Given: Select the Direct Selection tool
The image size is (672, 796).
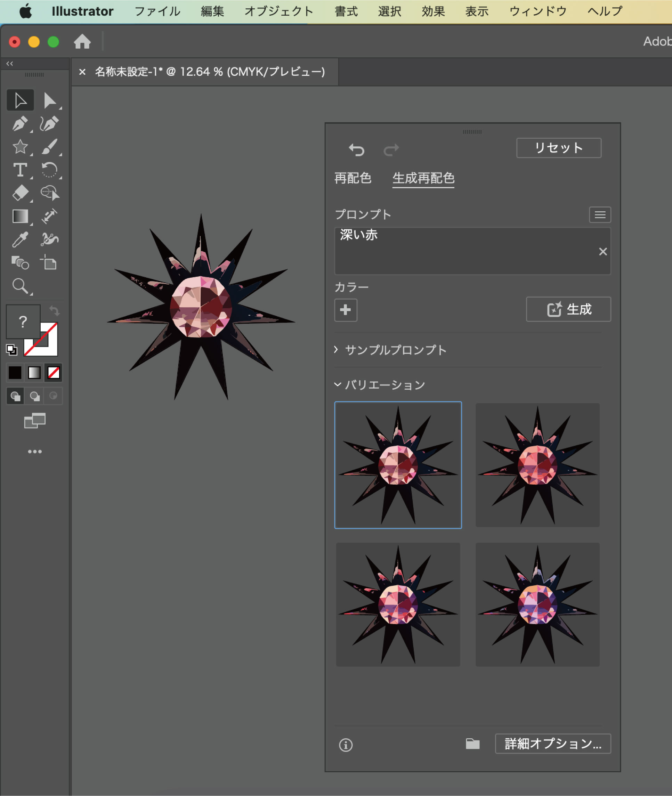Looking at the screenshot, I should click(49, 100).
